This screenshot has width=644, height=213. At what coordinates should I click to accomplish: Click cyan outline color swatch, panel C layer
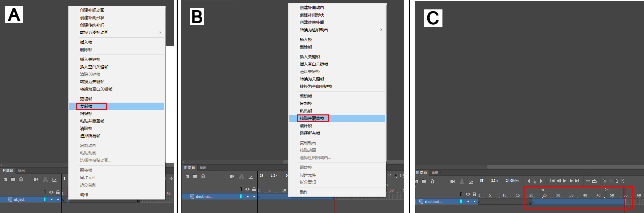461,202
